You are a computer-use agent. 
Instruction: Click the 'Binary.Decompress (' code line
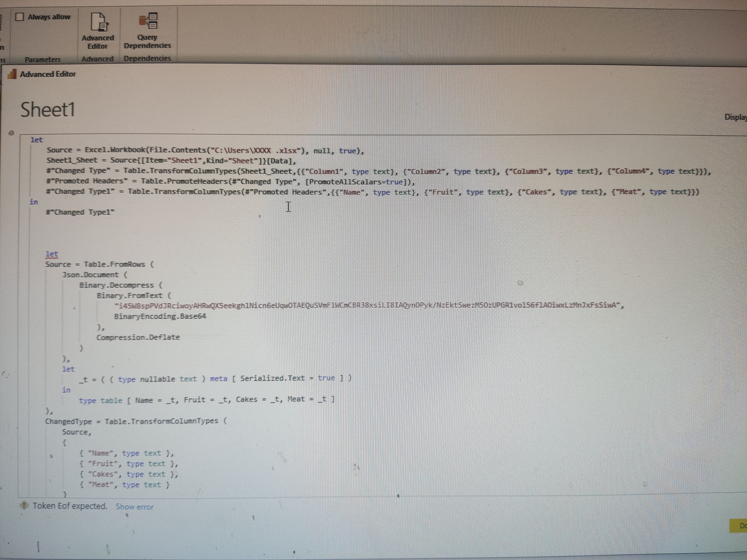pos(121,285)
